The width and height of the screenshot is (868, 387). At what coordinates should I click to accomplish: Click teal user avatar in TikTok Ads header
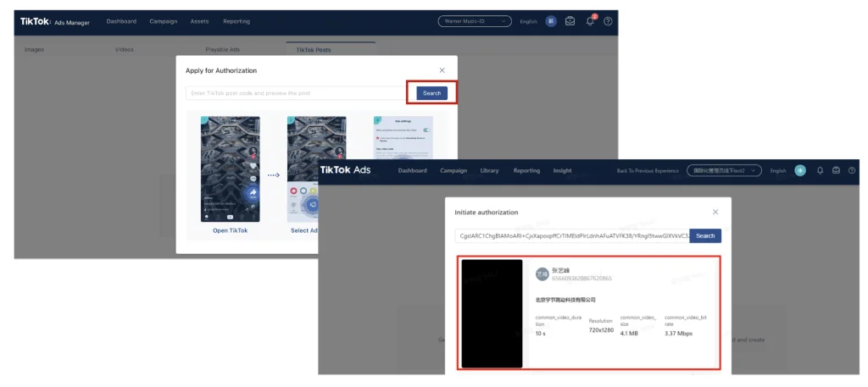click(x=800, y=171)
